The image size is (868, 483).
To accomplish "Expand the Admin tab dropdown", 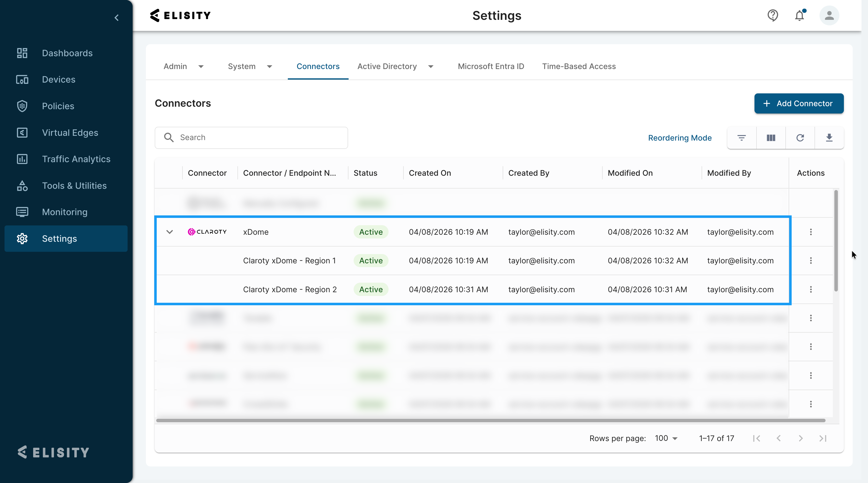I will (201, 67).
